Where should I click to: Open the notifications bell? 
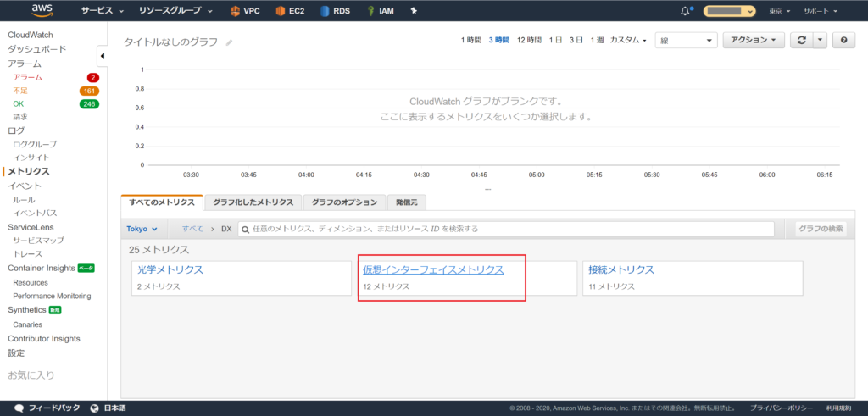click(685, 12)
